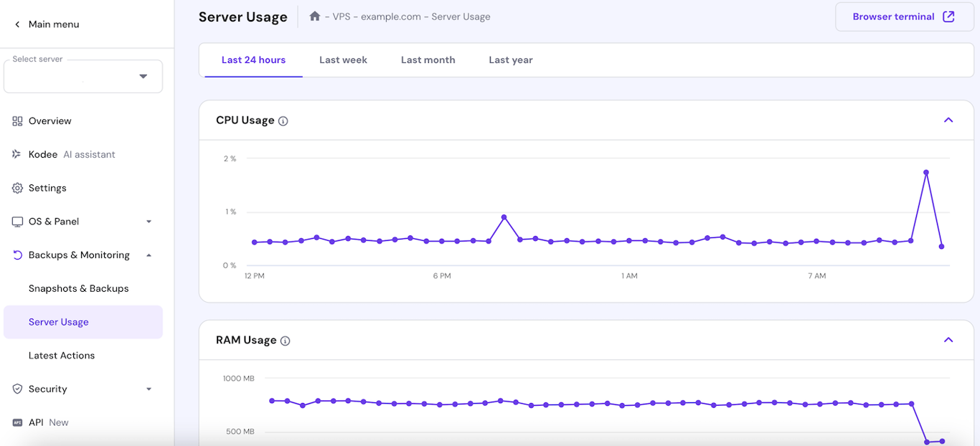This screenshot has height=446, width=980.
Task: Navigate to Latest Actions
Action: pyautogui.click(x=61, y=355)
